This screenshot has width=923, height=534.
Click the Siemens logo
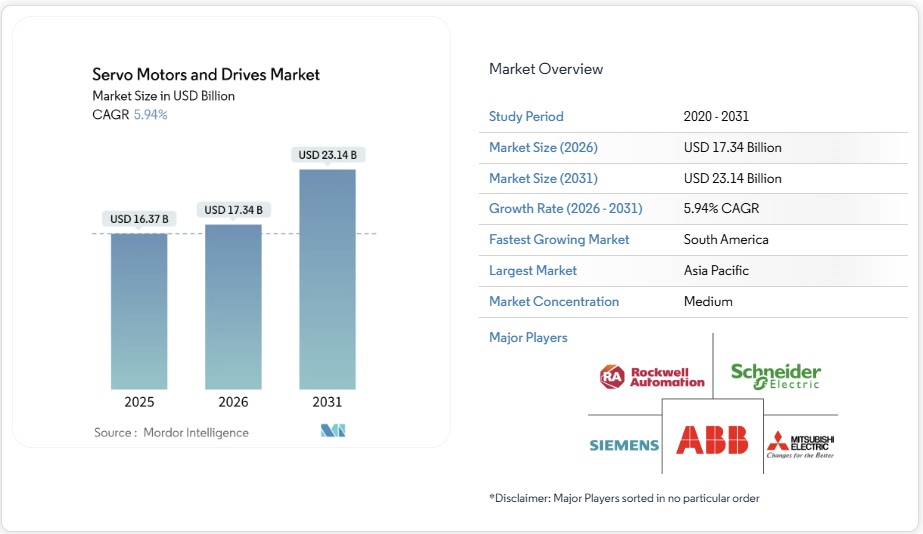point(624,445)
